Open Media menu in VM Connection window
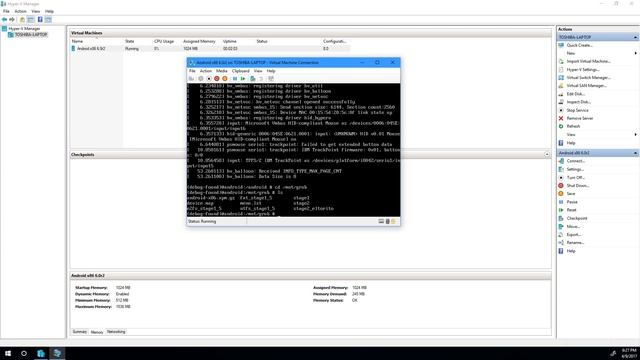Image resolution: width=640 pixels, height=360 pixels. tap(222, 71)
